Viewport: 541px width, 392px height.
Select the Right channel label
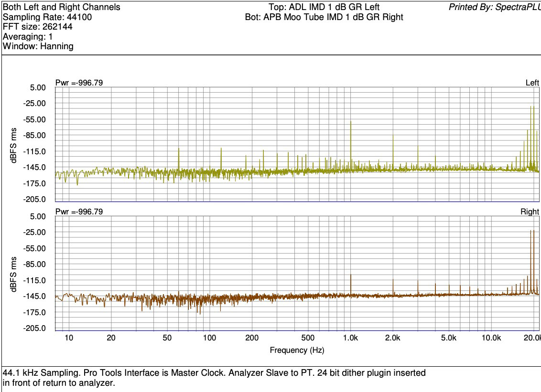pos(530,212)
